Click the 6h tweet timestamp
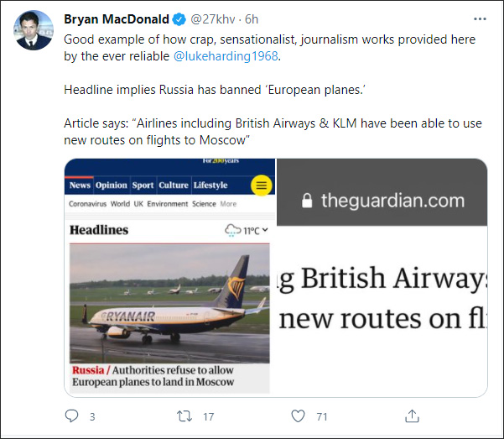 click(249, 18)
